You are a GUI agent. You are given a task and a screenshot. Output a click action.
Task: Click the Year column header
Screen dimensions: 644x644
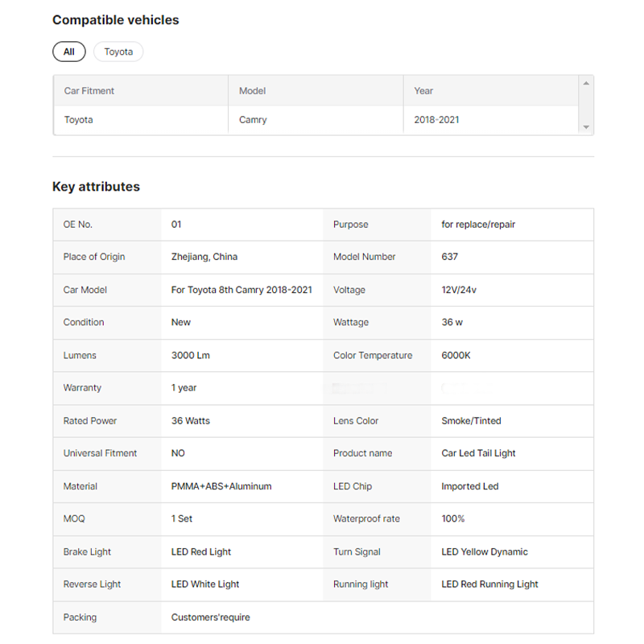(x=423, y=91)
